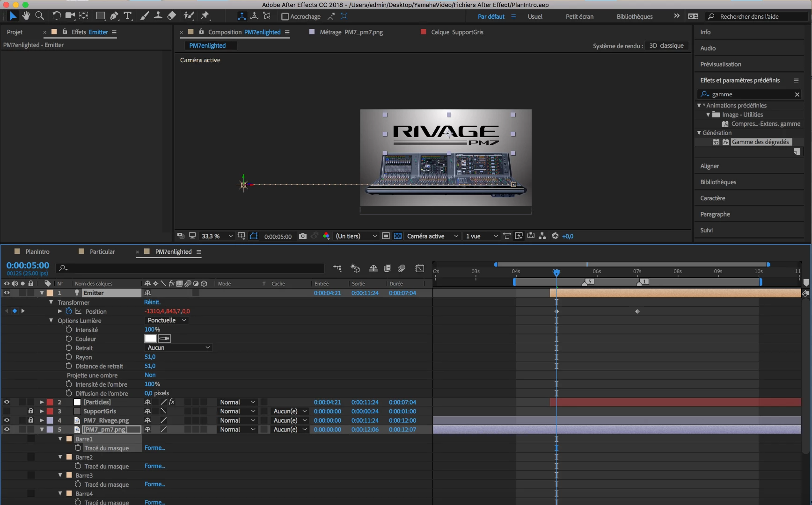Expand the SupportGris layer

pyautogui.click(x=42, y=411)
